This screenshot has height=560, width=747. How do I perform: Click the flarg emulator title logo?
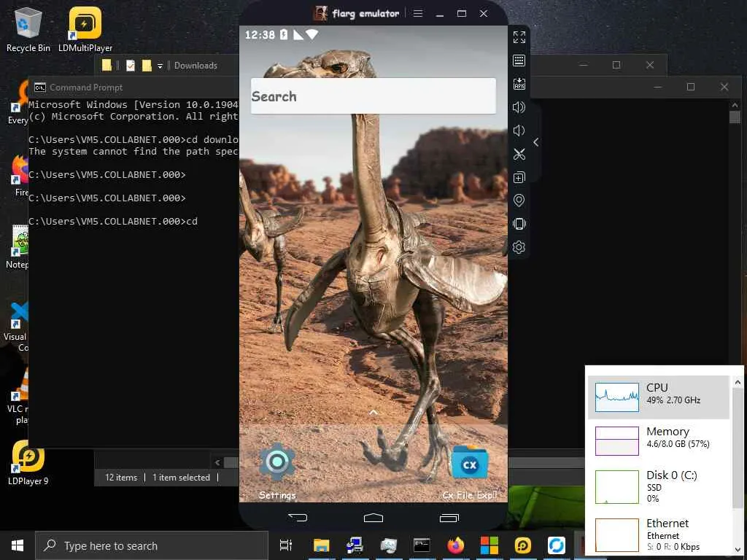(x=320, y=13)
